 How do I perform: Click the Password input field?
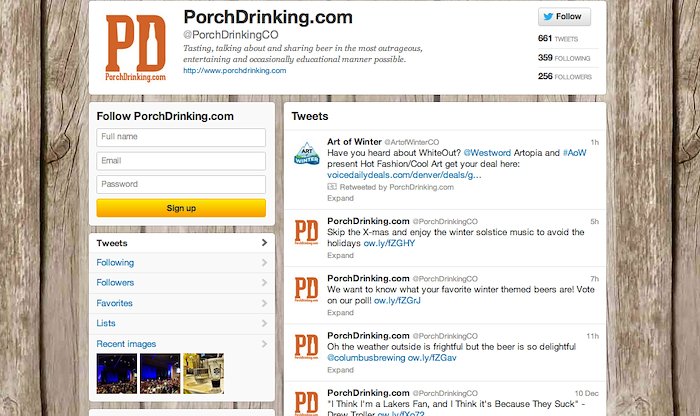click(x=181, y=184)
